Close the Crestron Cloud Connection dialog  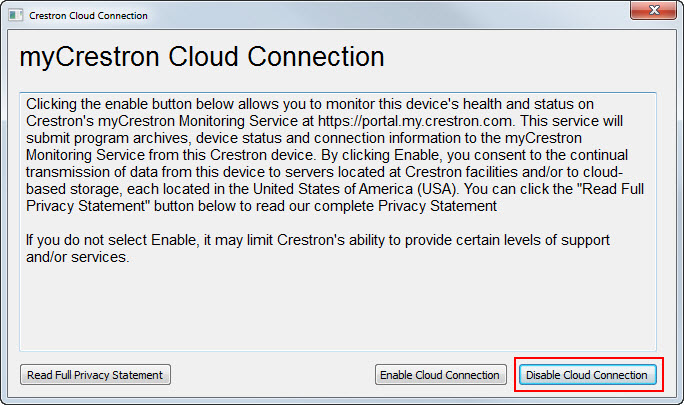click(653, 10)
